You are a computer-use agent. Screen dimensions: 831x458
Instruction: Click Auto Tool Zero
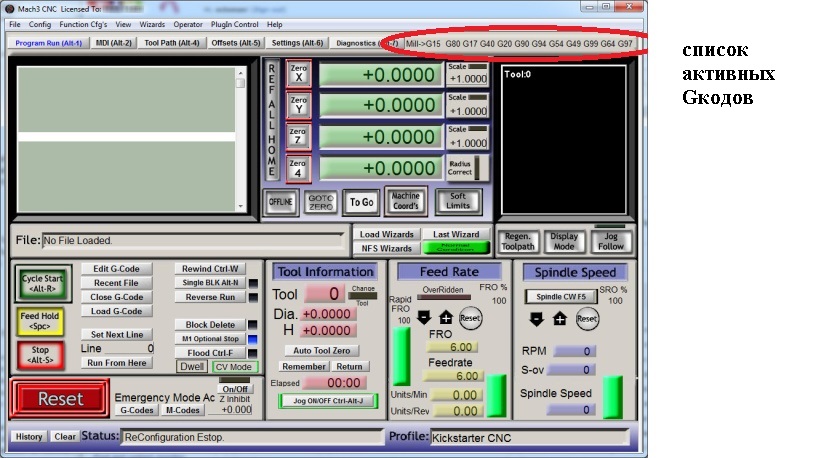(x=322, y=350)
